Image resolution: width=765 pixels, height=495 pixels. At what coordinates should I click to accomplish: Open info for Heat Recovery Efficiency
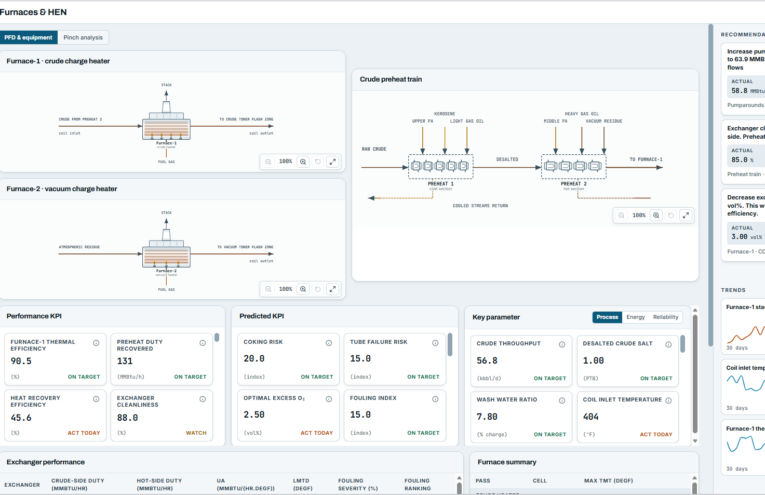[96, 399]
